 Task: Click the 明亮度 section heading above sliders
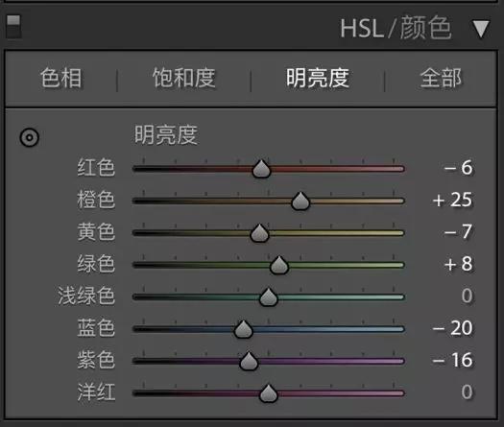pos(166,134)
